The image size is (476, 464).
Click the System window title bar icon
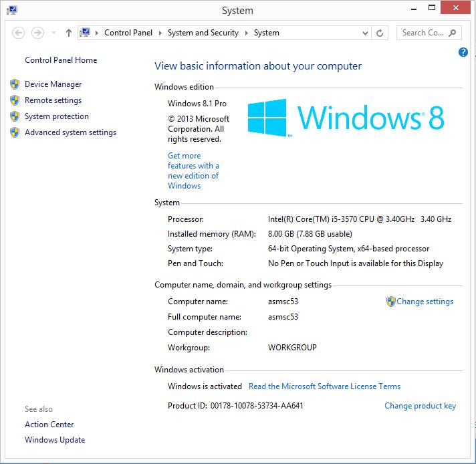[12, 10]
